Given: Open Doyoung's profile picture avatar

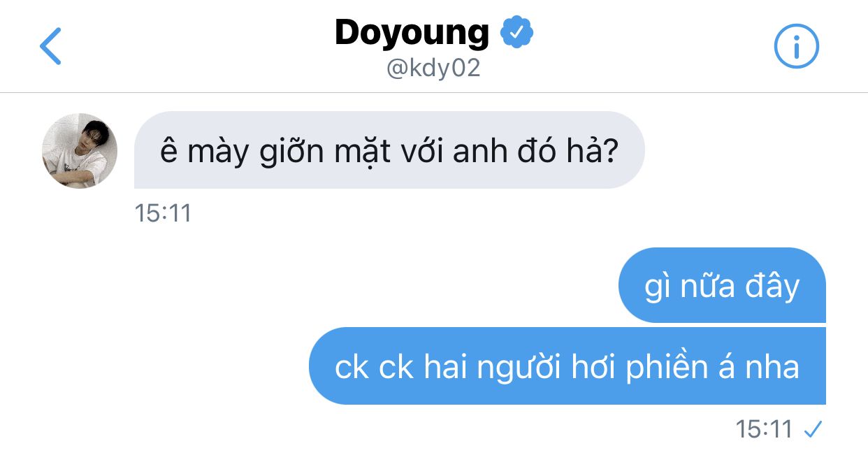Looking at the screenshot, I should (x=80, y=150).
